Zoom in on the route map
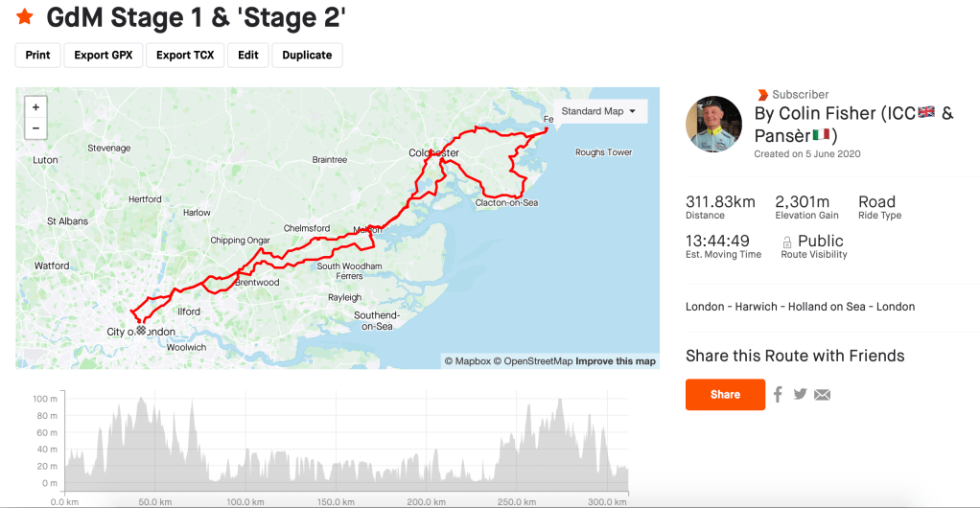The height and width of the screenshot is (508, 980). pyautogui.click(x=35, y=107)
